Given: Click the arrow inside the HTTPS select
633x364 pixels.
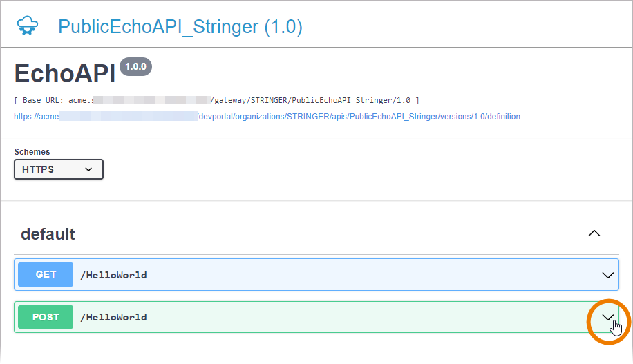Looking at the screenshot, I should coord(88,169).
